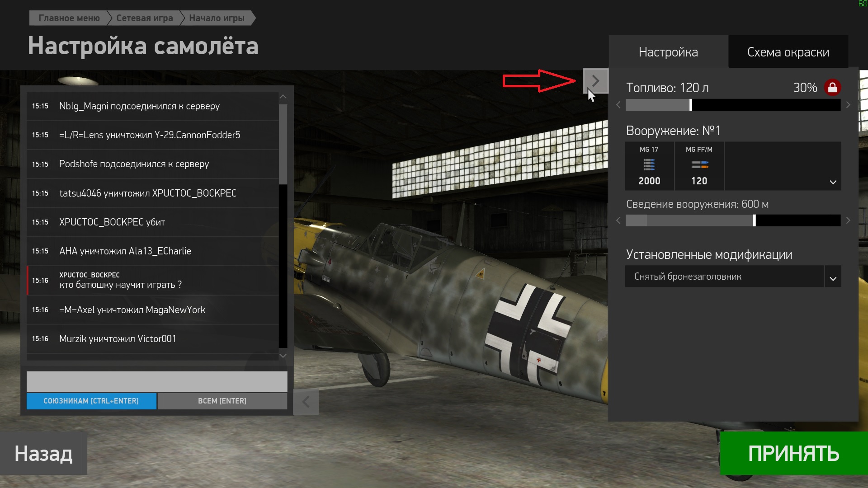Viewport: 868px width, 488px height.
Task: Select chat line '=M=Axel уничтожил MagaNewYork'
Action: point(152,310)
